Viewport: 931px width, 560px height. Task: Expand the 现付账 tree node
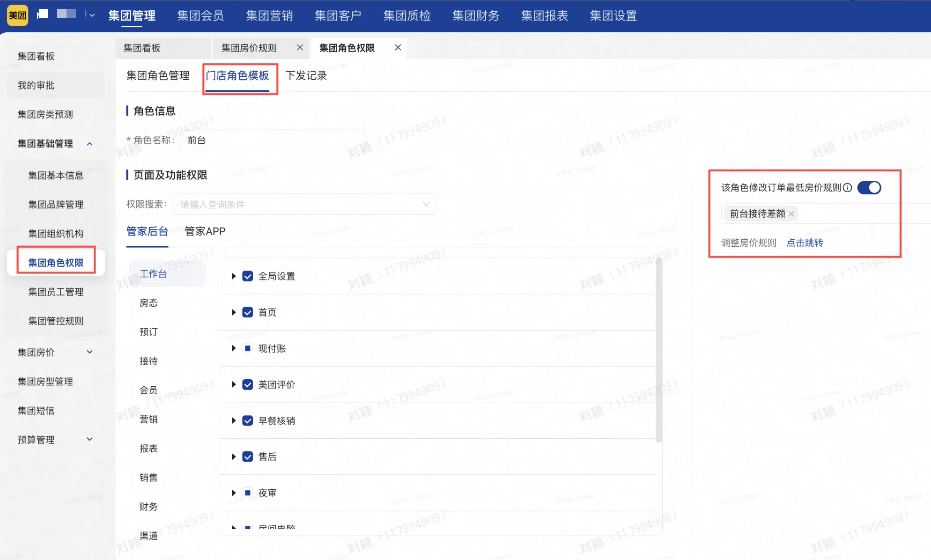[233, 348]
